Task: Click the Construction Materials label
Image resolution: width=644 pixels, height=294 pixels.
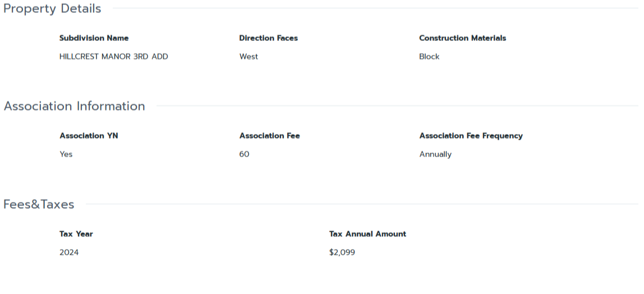Action: pos(462,38)
